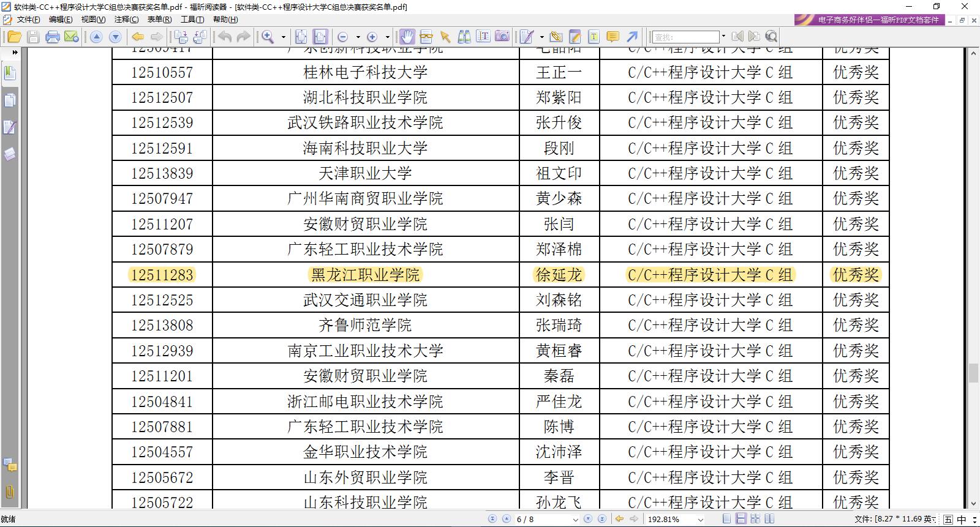Click the binoculars search icon
Screen dimensions: 980x527
coord(464,37)
